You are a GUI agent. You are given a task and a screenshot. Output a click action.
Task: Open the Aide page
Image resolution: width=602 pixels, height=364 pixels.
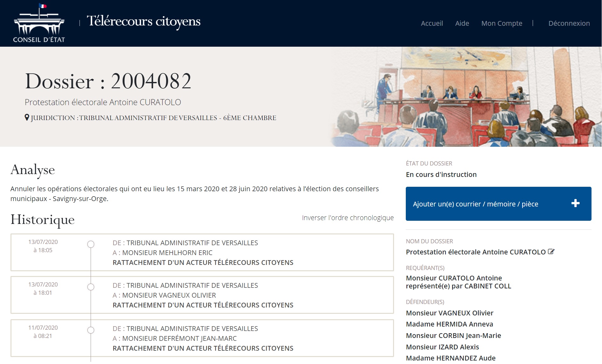(462, 24)
